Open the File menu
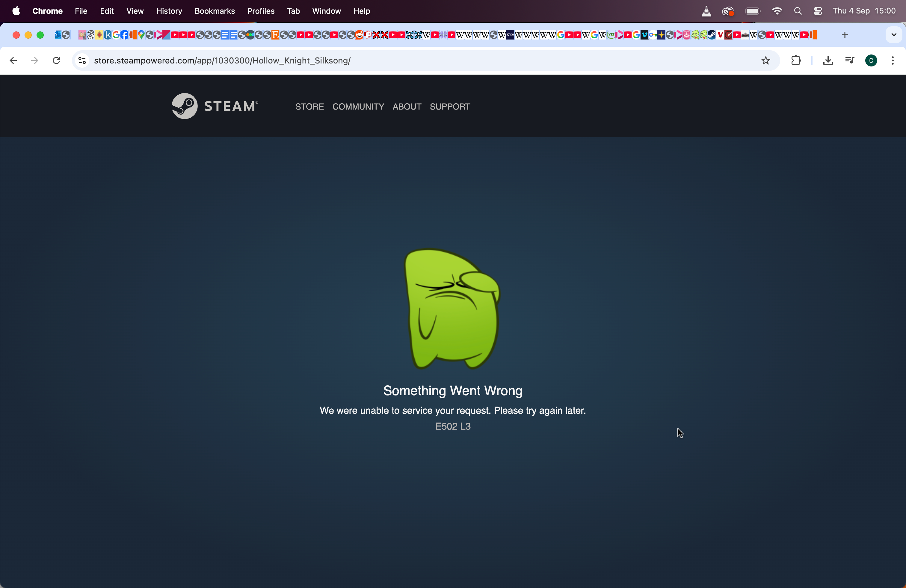 (81, 11)
